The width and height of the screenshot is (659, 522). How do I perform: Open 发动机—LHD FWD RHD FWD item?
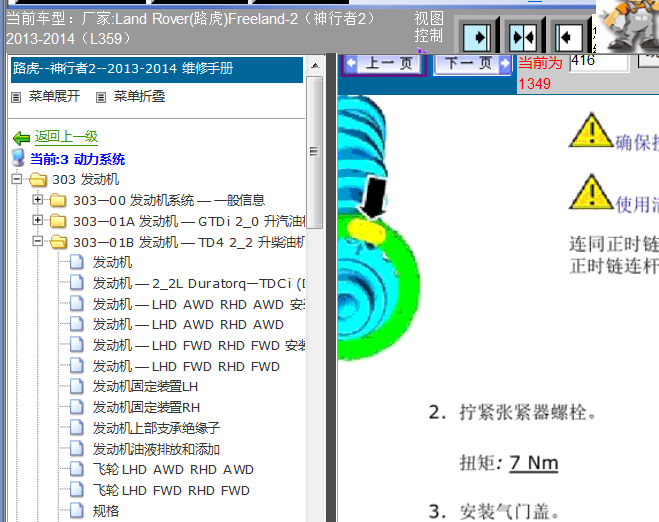coord(186,366)
